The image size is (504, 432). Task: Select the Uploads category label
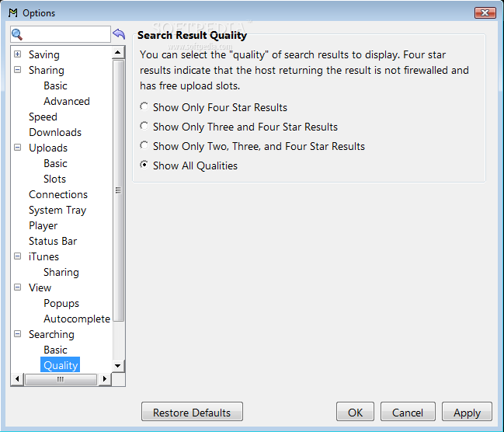coord(48,148)
